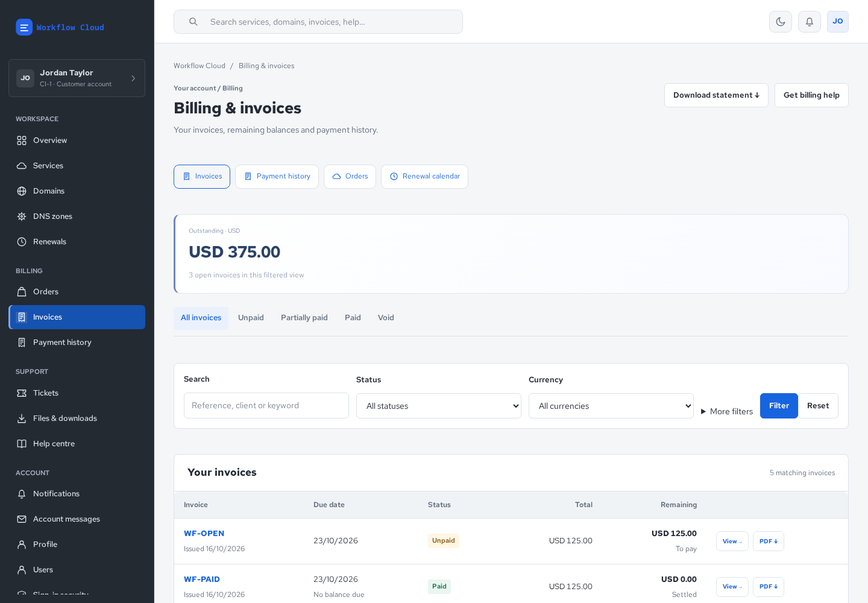Open Download statement dropdown button
The height and width of the screenshot is (603, 868).
[716, 95]
